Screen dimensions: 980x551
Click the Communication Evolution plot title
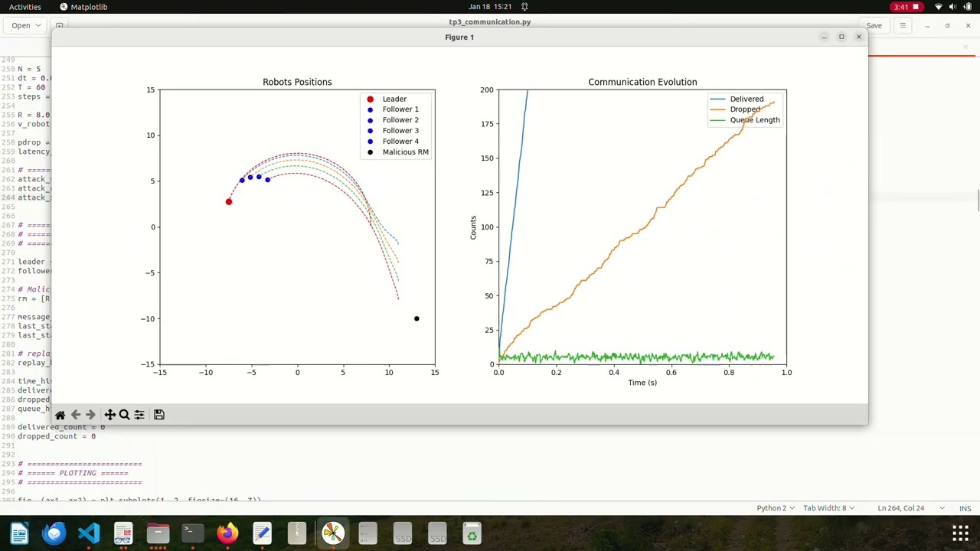coord(642,82)
